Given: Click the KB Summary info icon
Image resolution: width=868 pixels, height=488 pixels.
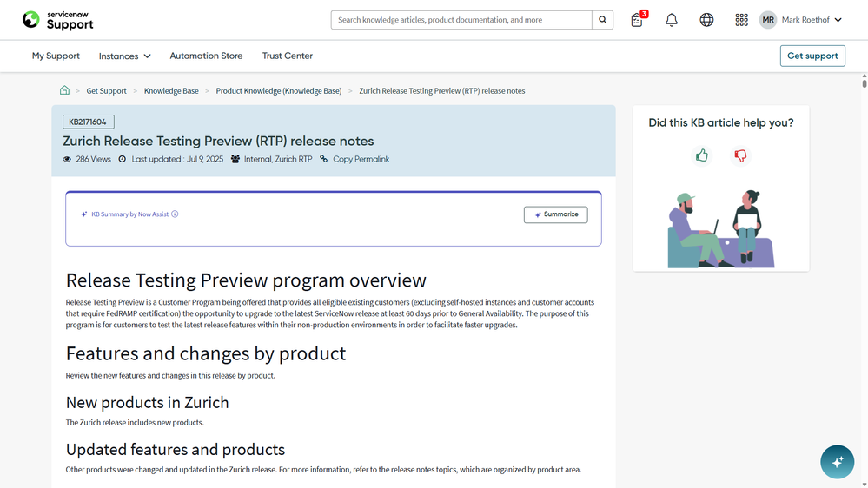Looking at the screenshot, I should click(x=175, y=214).
